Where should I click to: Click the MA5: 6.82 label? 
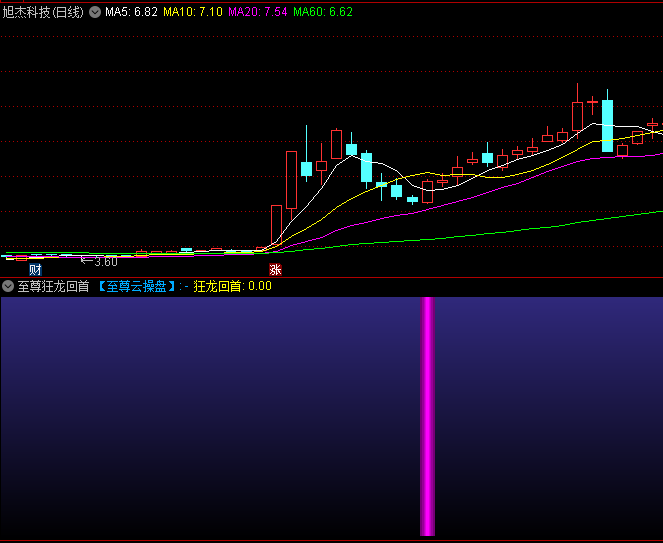pos(131,12)
